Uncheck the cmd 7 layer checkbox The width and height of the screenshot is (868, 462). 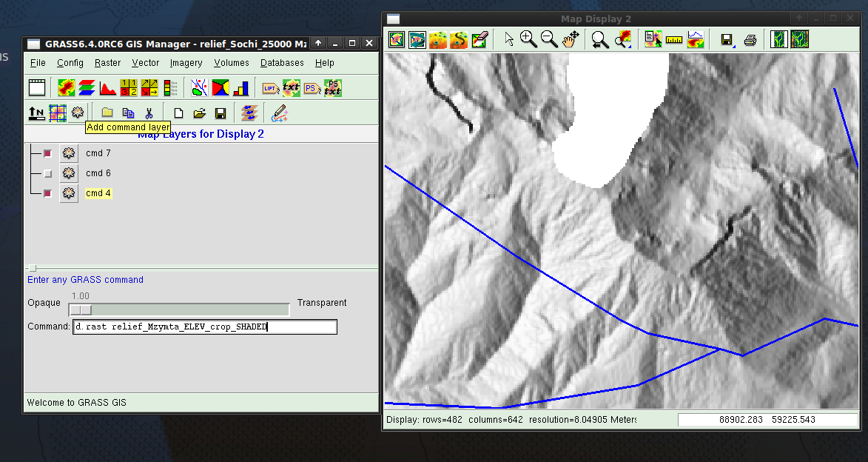click(x=47, y=154)
